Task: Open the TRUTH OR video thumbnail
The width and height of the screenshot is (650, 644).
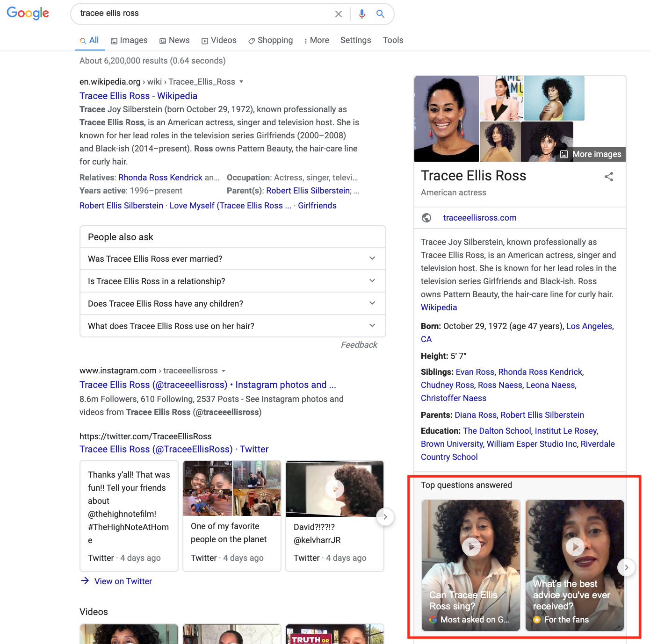Action: (x=335, y=634)
